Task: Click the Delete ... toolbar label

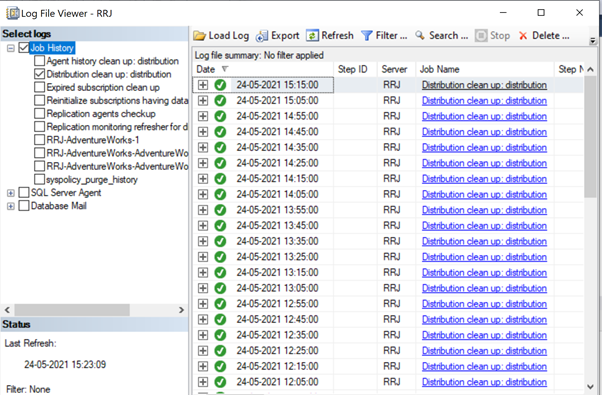Action: tap(551, 36)
